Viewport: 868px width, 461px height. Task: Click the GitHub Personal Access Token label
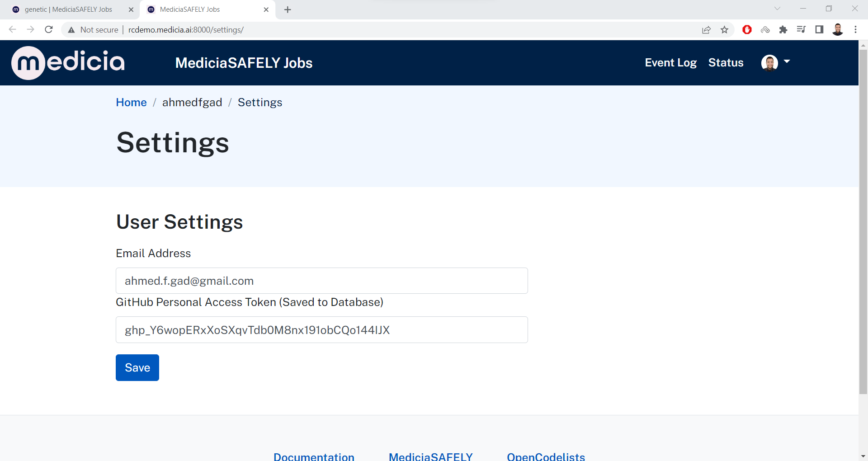pyautogui.click(x=250, y=302)
